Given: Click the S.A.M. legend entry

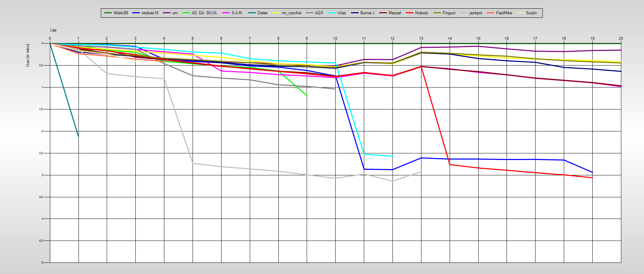Looking at the screenshot, I should pos(237,13).
